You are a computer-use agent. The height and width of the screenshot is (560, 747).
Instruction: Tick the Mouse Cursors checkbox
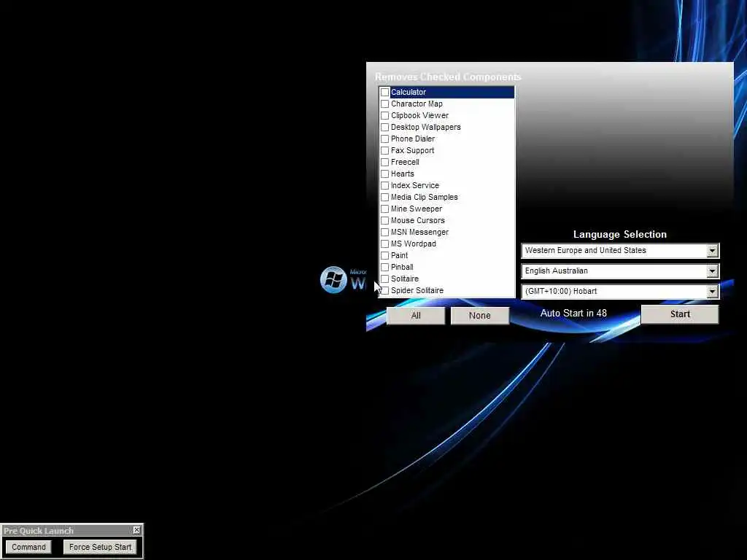[385, 220]
